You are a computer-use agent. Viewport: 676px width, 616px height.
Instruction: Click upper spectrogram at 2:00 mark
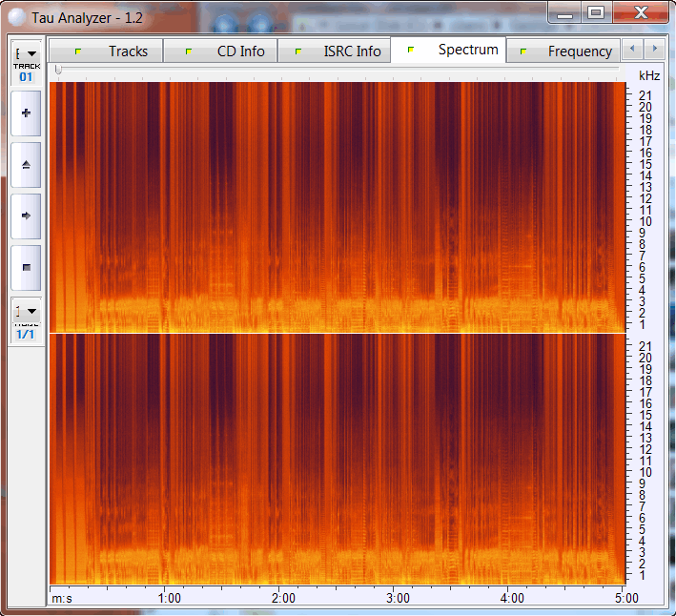coord(283,205)
